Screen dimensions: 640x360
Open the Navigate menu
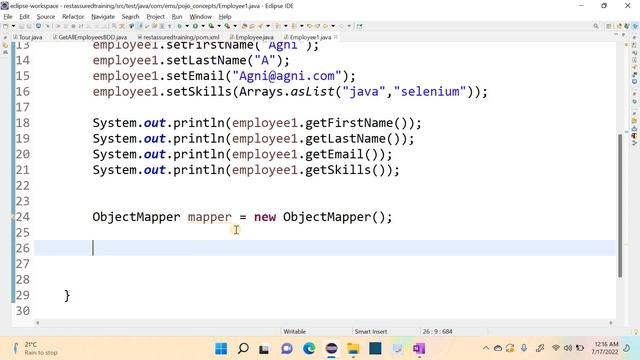[x=103, y=17]
